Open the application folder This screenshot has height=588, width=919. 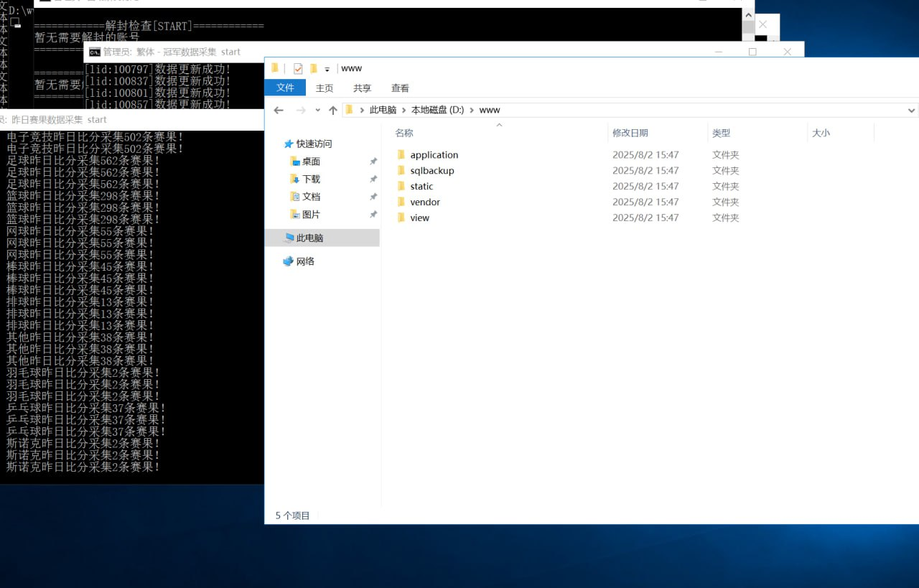[x=434, y=155]
